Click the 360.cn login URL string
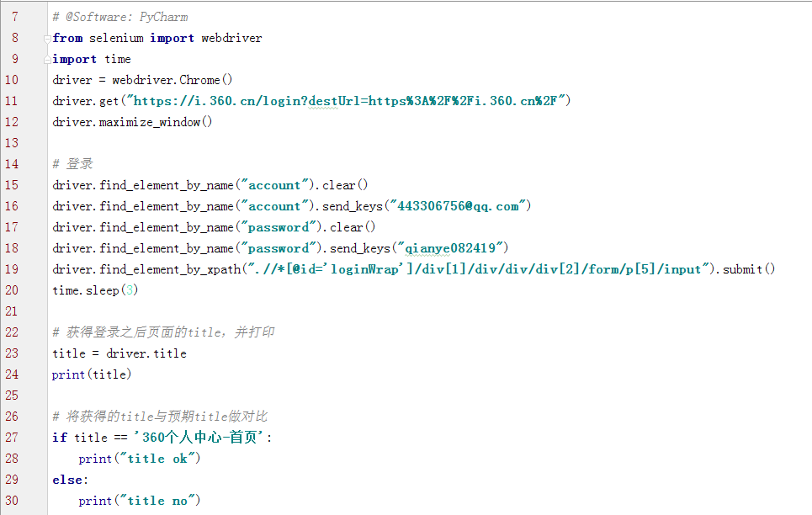This screenshot has width=812, height=515. click(345, 101)
